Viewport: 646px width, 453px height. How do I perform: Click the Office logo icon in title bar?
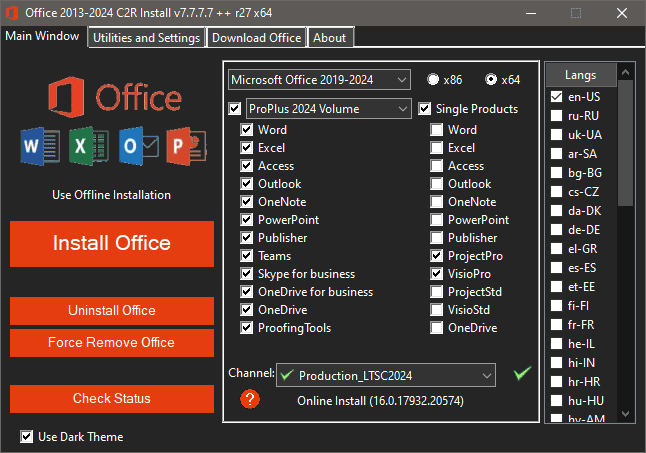[12, 12]
